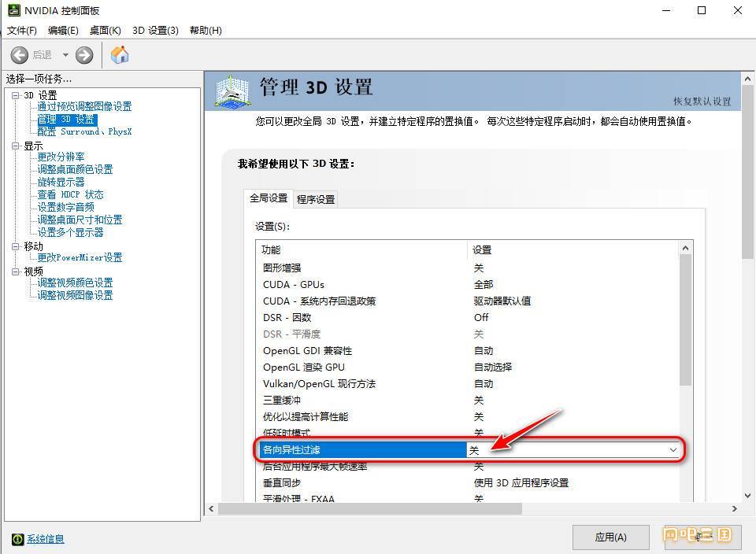Open the 帮助(H) menu
The width and height of the screenshot is (756, 554).
pyautogui.click(x=206, y=31)
